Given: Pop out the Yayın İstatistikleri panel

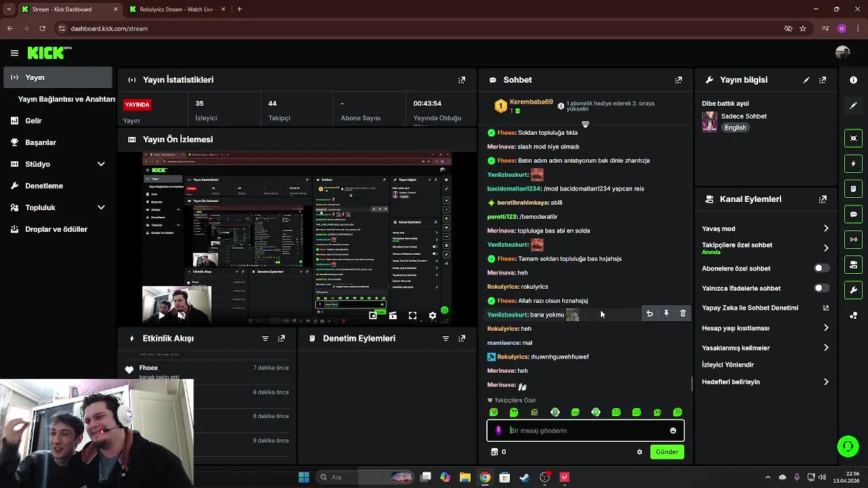Looking at the screenshot, I should [x=462, y=80].
